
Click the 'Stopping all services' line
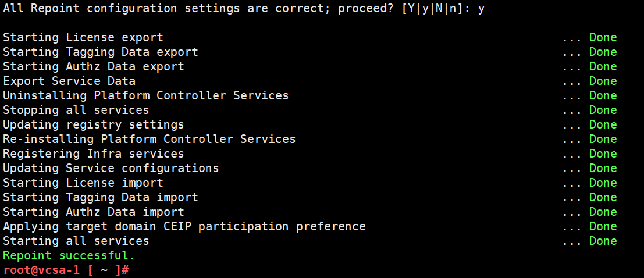click(x=76, y=110)
